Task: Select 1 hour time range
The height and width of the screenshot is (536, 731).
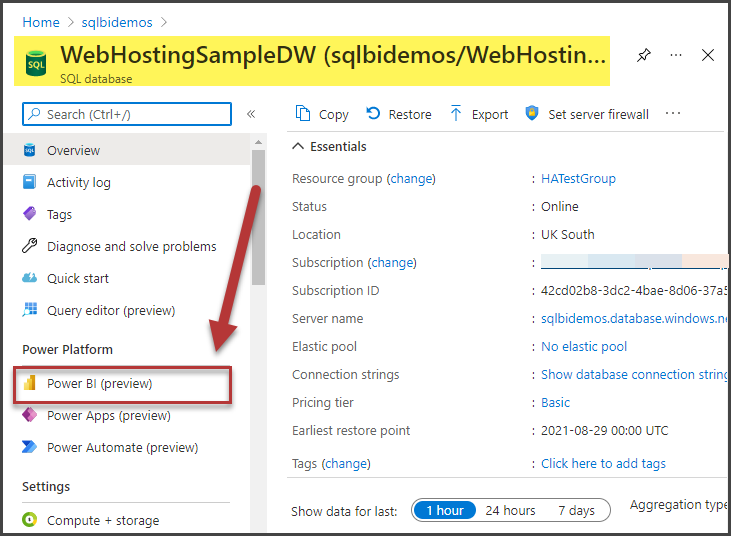Action: click(x=445, y=510)
